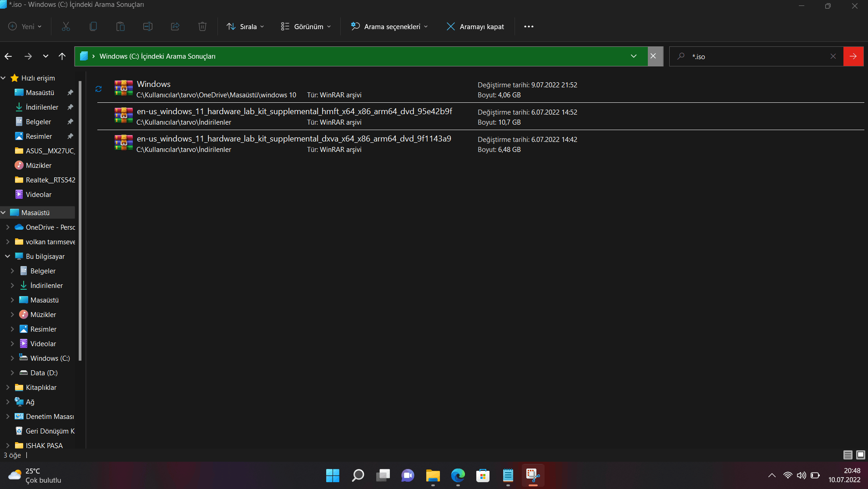Open the Sırala sort dropdown
This screenshot has width=868, height=489.
tap(245, 26)
